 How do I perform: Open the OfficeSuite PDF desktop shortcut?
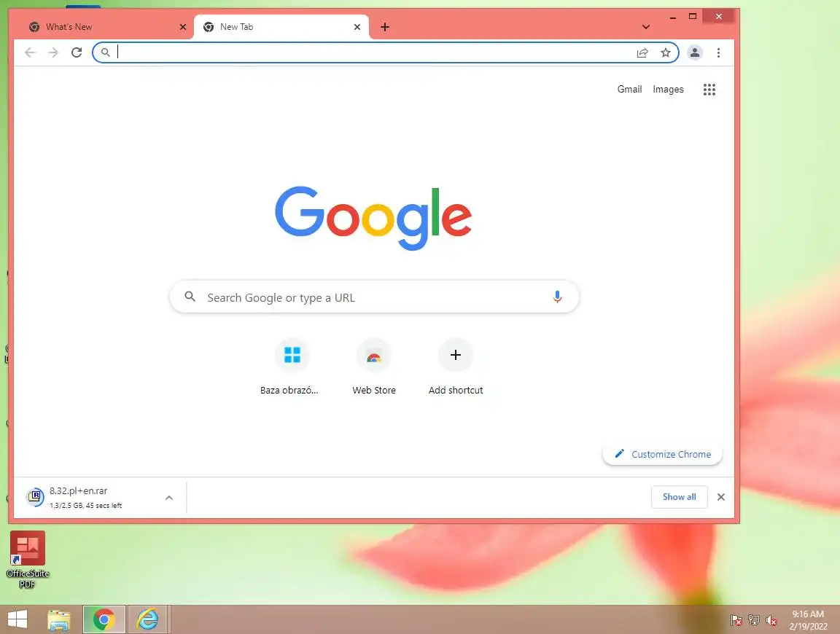coord(27,560)
